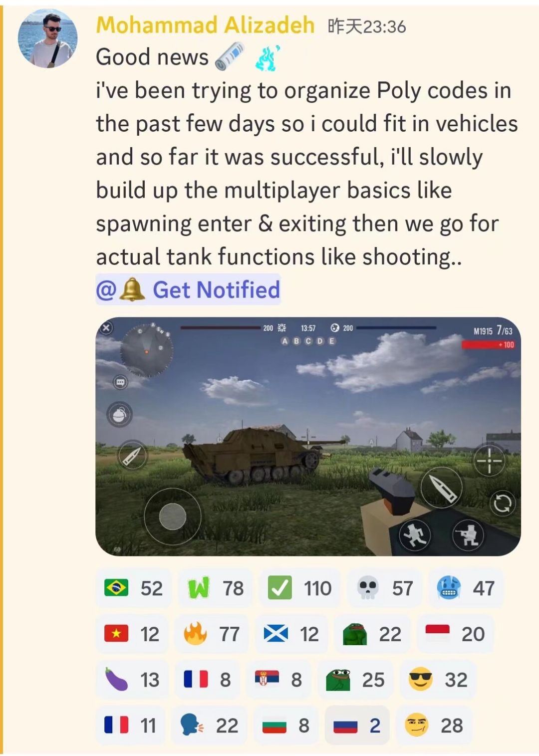Toggle the Vietnam flag reaction

(132, 634)
